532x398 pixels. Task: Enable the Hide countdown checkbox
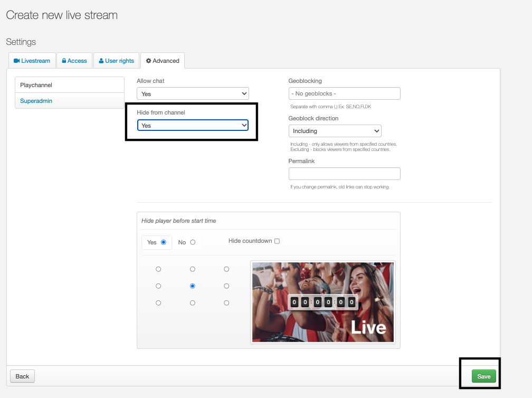277,241
